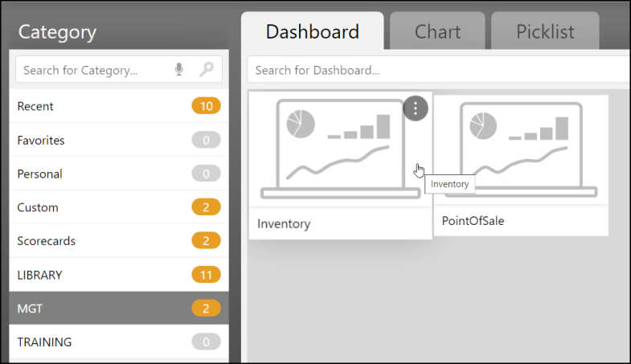631x364 pixels.
Task: Click the Search for Dashboard input field
Action: click(434, 70)
